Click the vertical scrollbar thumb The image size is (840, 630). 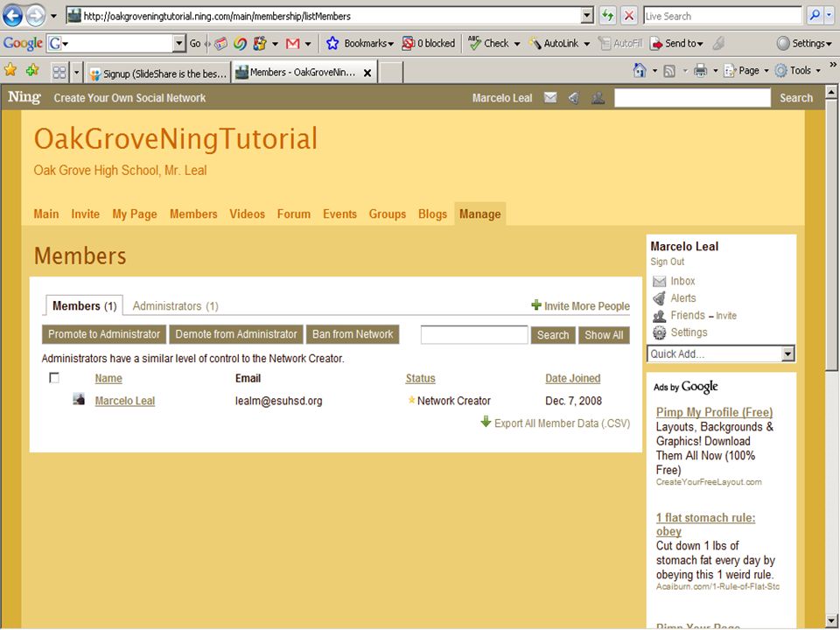tap(831, 234)
